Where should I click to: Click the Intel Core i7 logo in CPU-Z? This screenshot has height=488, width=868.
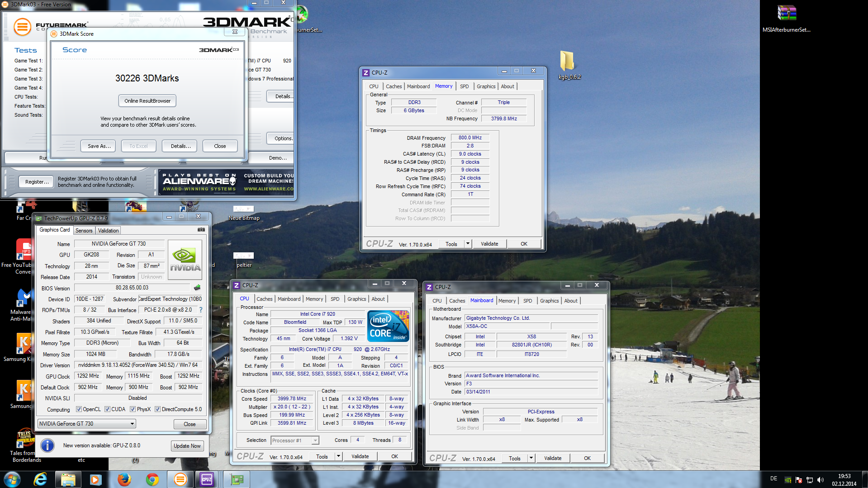pos(388,326)
